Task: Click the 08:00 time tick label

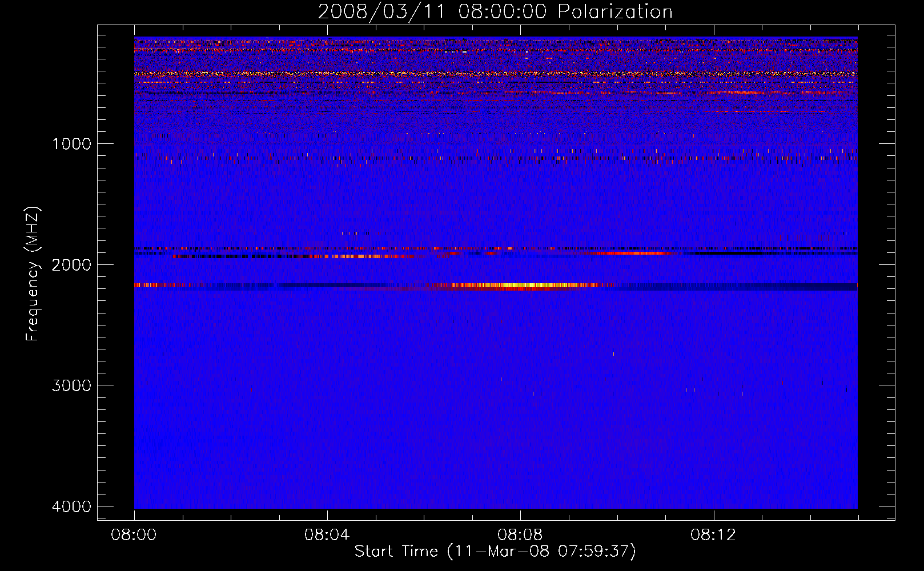Action: (134, 535)
